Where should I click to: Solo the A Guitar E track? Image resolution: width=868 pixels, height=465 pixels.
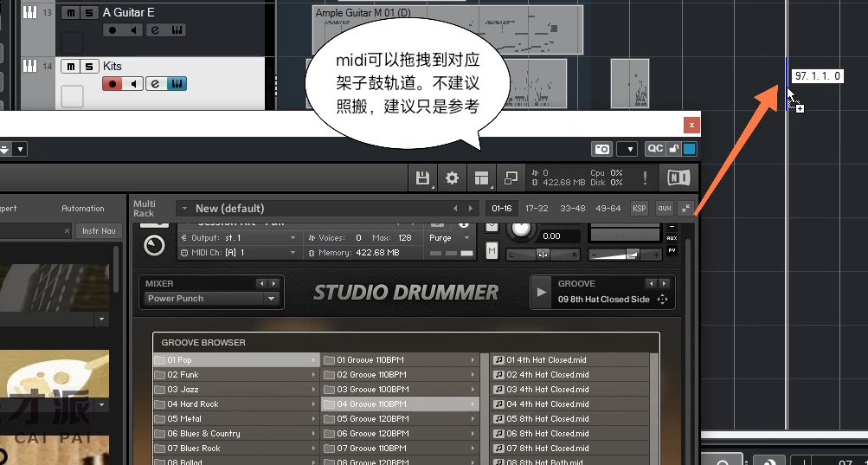pyautogui.click(x=88, y=12)
